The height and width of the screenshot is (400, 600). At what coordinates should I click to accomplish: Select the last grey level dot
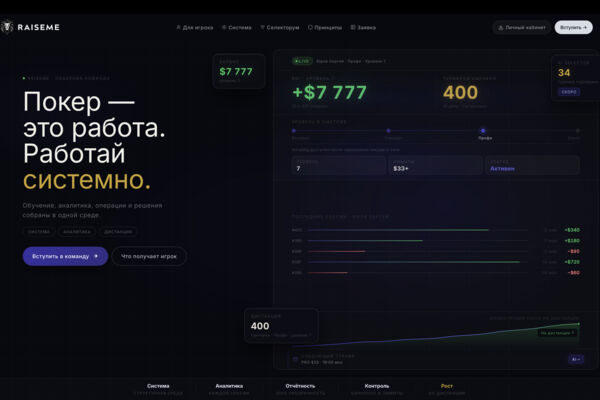point(578,131)
